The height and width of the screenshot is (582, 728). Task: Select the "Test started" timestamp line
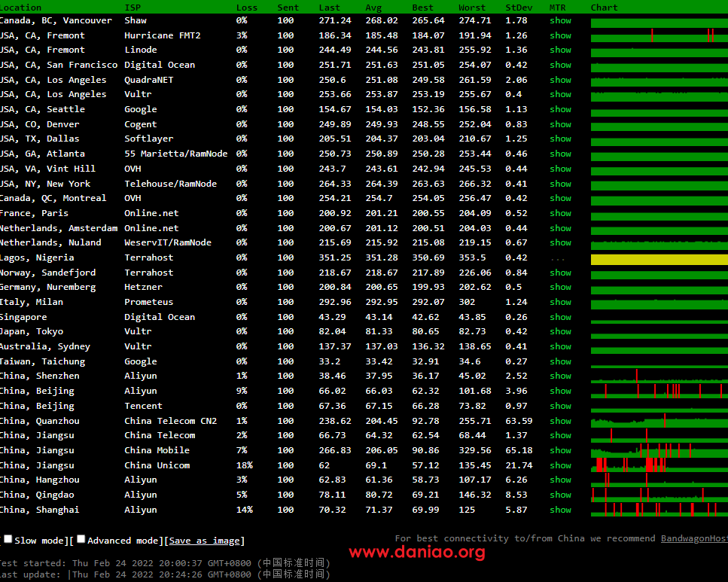[165, 563]
